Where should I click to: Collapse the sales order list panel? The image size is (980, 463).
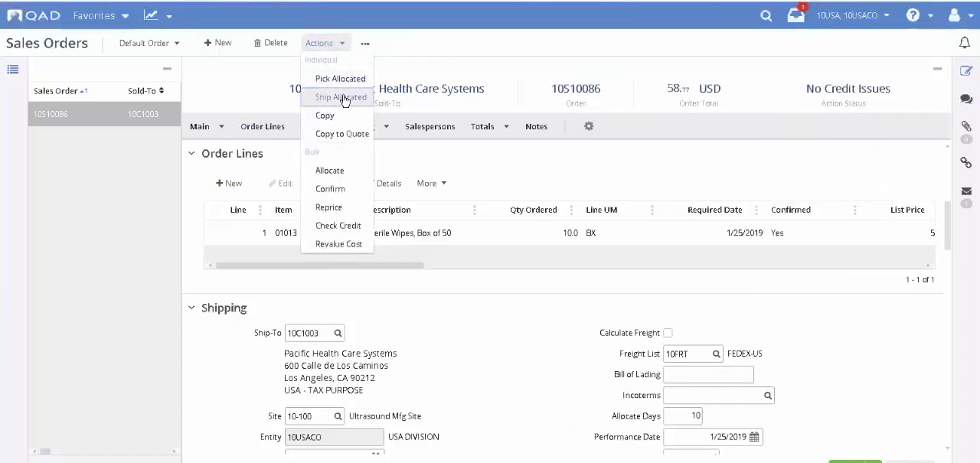tap(167, 69)
